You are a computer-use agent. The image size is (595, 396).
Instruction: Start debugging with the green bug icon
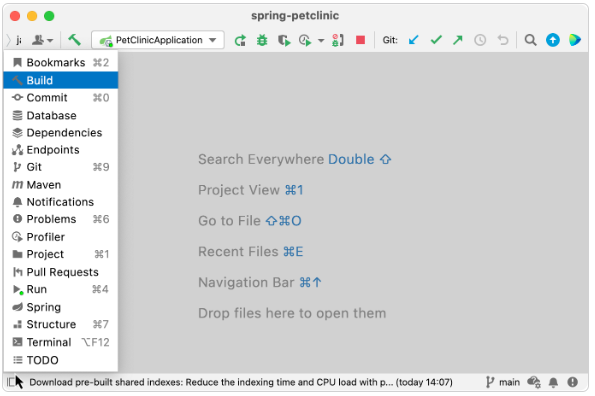[x=262, y=40]
